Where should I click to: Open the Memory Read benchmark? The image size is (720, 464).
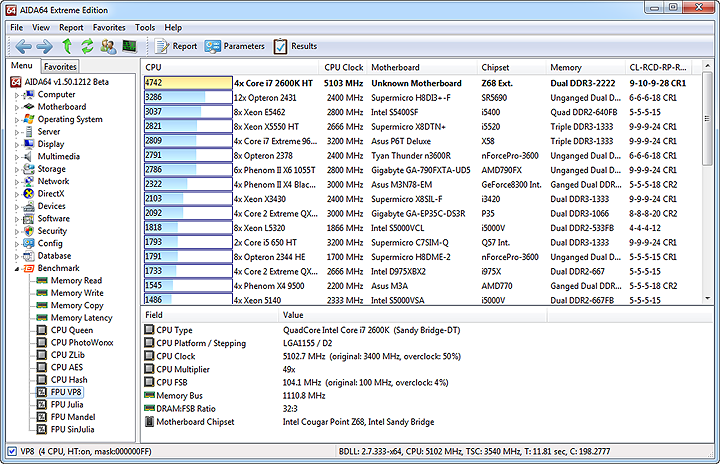point(76,280)
